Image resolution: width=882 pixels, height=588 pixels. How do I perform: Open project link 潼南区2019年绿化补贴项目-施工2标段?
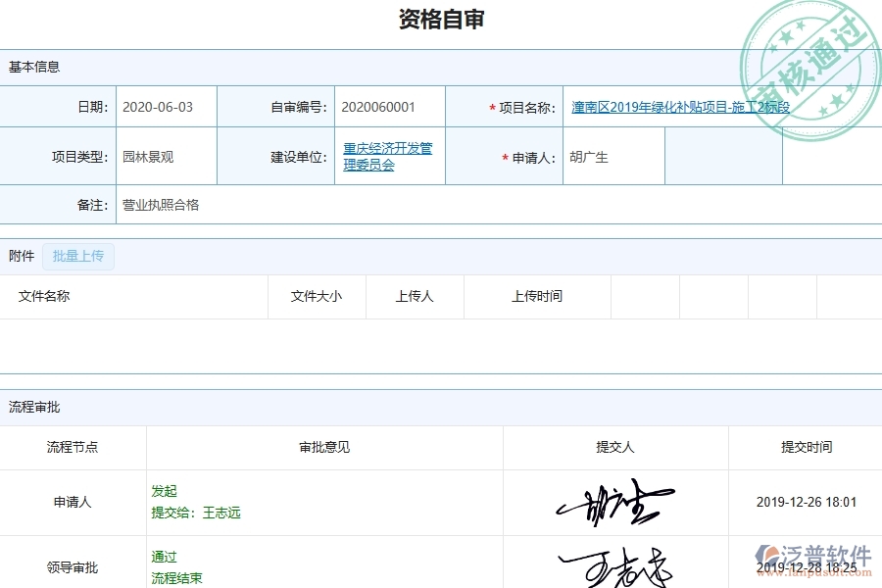click(x=679, y=107)
